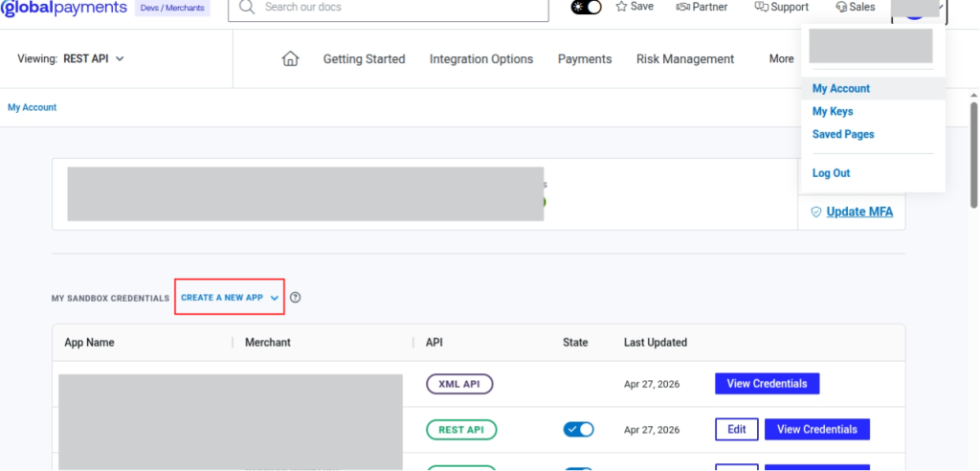
Task: Click the XML API row date Apr 27, 2026
Action: point(651,384)
